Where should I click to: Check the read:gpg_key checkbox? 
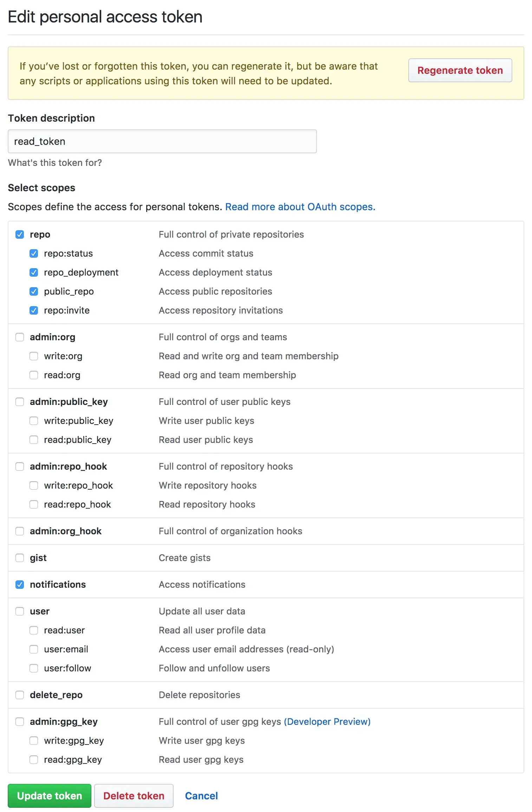coord(34,760)
